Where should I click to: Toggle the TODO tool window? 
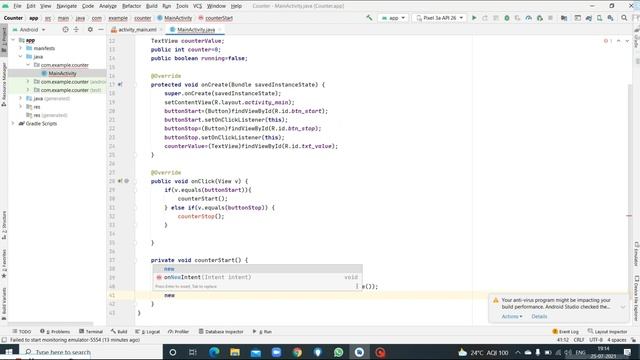coord(22,331)
